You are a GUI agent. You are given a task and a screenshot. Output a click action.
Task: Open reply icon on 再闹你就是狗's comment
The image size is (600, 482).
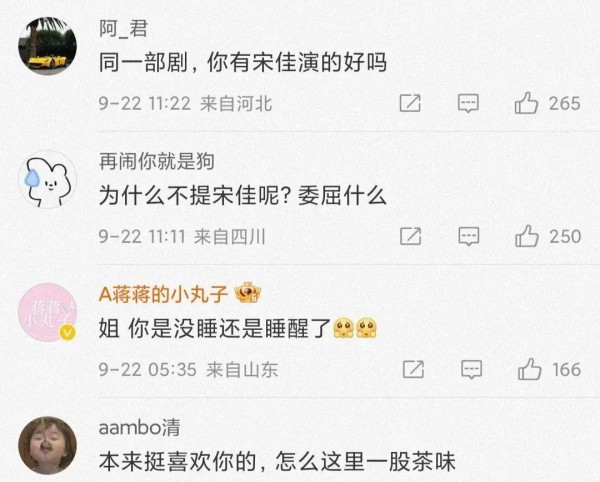(469, 236)
